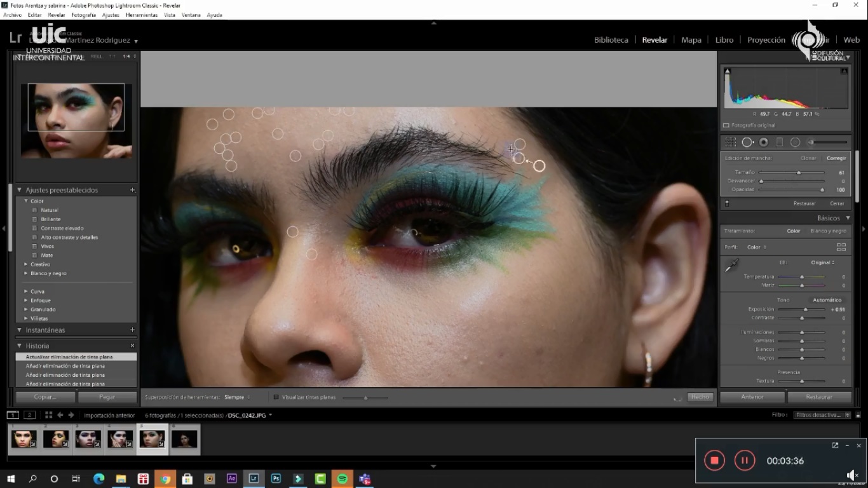Switch to the Libro module
This screenshot has height=488, width=868.
(724, 39)
